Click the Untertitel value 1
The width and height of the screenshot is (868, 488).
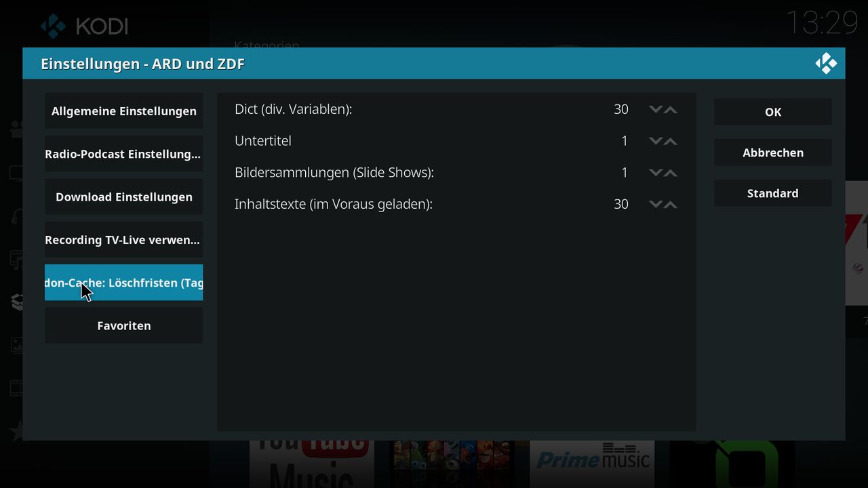point(625,141)
